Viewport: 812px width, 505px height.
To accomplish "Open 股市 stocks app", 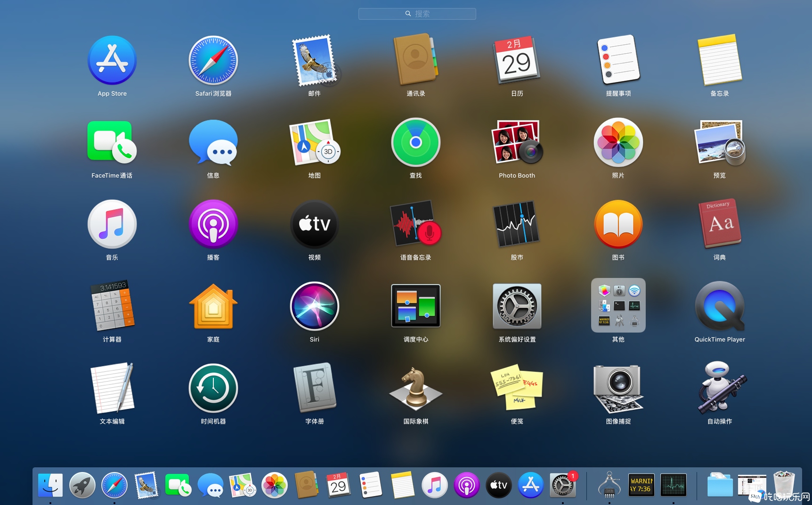I will 517,224.
